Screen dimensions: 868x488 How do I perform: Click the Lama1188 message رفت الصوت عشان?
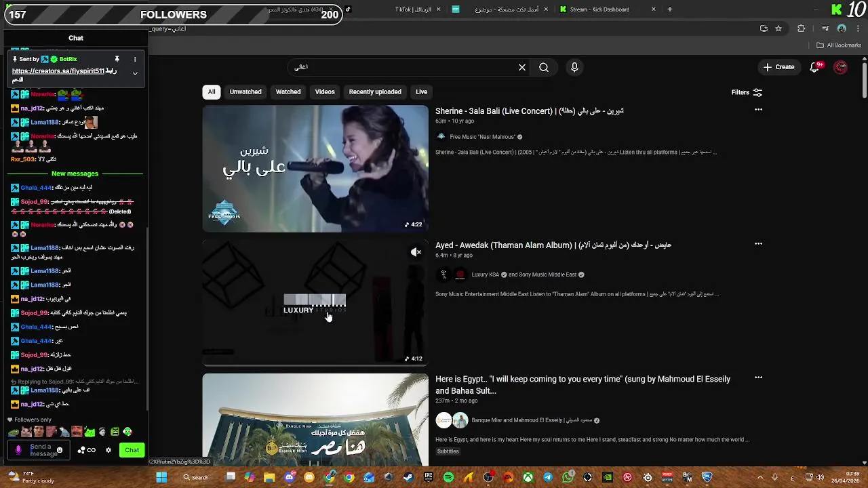(x=72, y=252)
